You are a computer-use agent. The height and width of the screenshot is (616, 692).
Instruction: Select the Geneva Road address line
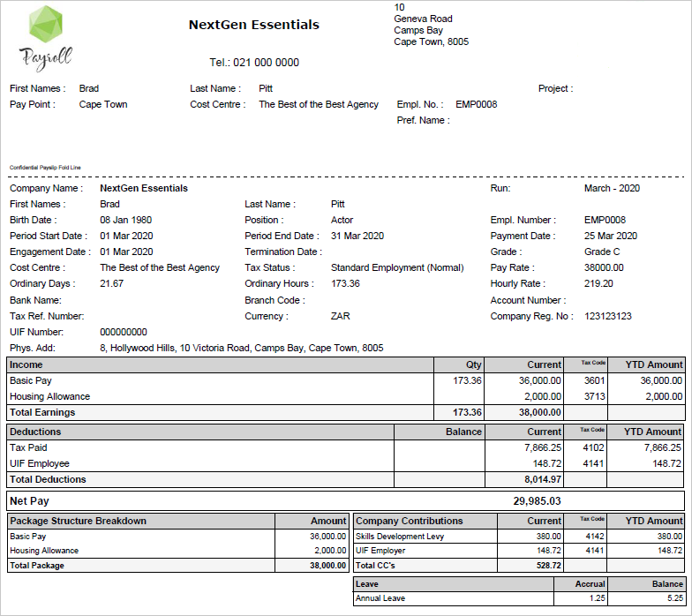pyautogui.click(x=423, y=19)
